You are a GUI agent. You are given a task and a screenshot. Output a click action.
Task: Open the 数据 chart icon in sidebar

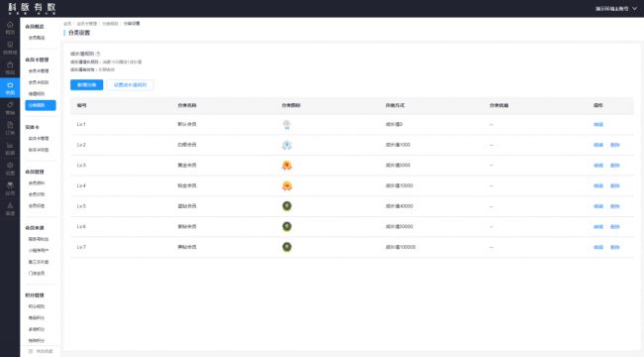pos(10,149)
